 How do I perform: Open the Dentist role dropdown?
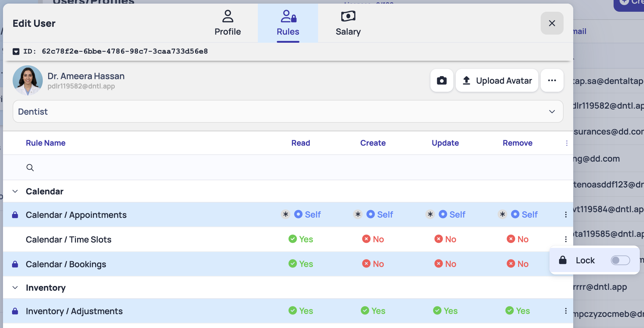(x=288, y=112)
